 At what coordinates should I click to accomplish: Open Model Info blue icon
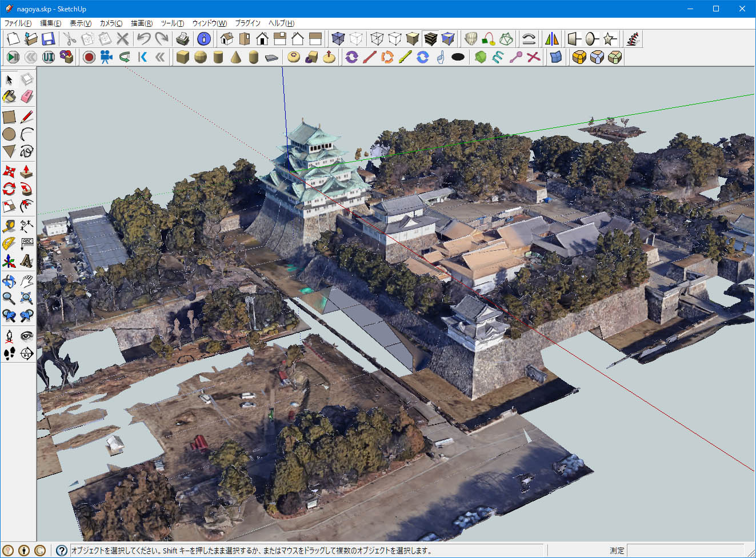click(x=204, y=39)
